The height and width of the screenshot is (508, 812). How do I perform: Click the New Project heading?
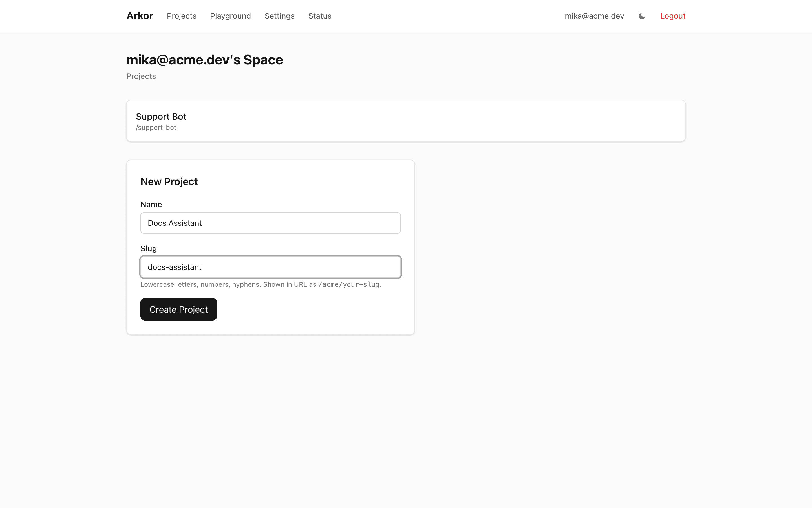point(169,182)
